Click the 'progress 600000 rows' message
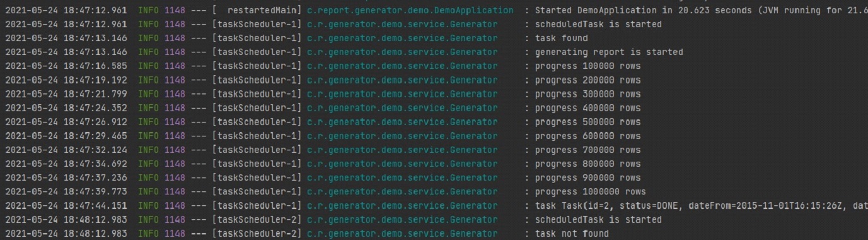The height and width of the screenshot is (240, 868). click(x=587, y=136)
